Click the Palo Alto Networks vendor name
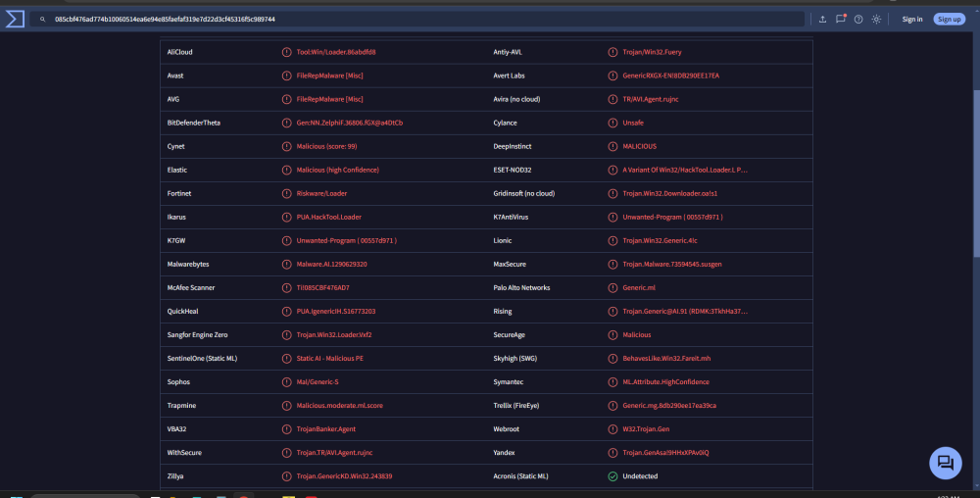 pyautogui.click(x=521, y=287)
